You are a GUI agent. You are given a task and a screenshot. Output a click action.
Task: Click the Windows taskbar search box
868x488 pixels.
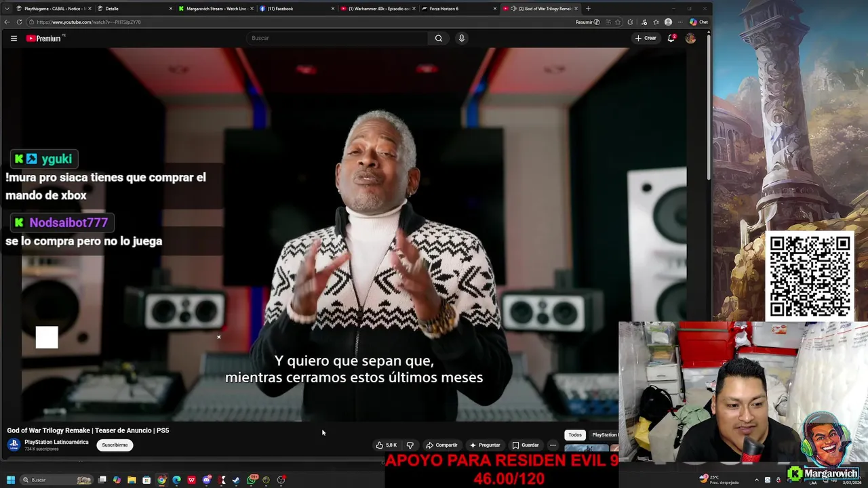(x=56, y=480)
